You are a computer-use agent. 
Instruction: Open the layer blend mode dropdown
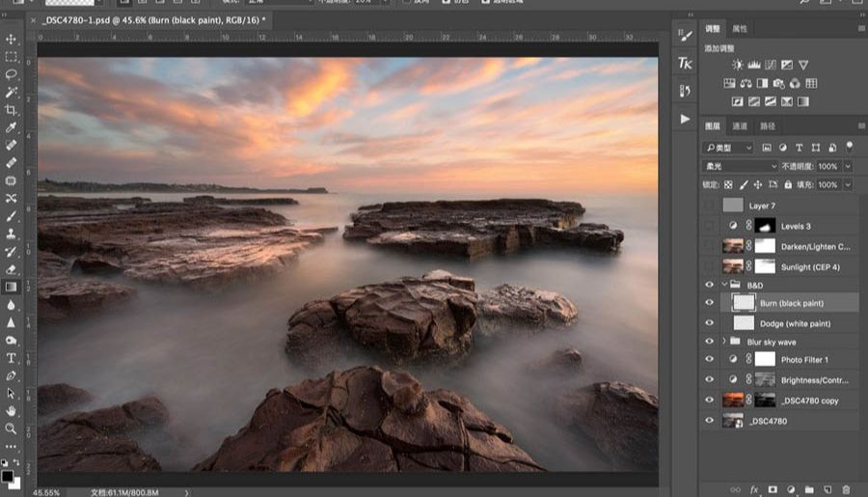pos(740,166)
